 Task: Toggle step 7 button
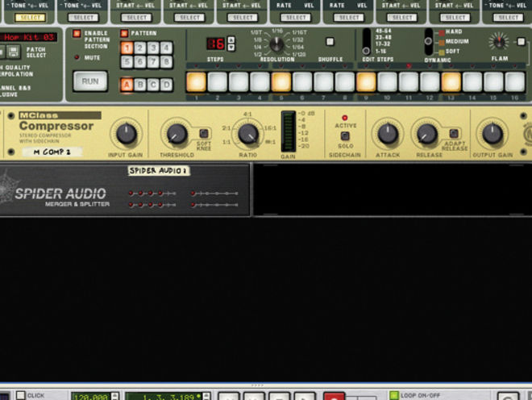pyautogui.click(x=324, y=81)
